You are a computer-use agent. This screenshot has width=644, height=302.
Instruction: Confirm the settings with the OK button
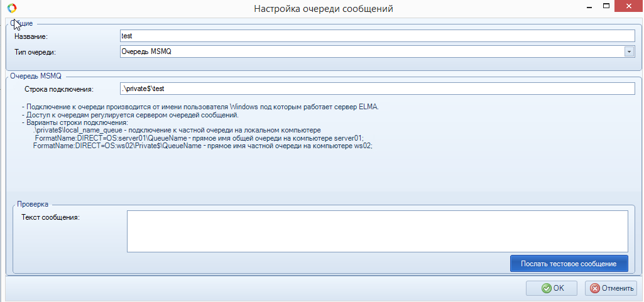point(550,288)
